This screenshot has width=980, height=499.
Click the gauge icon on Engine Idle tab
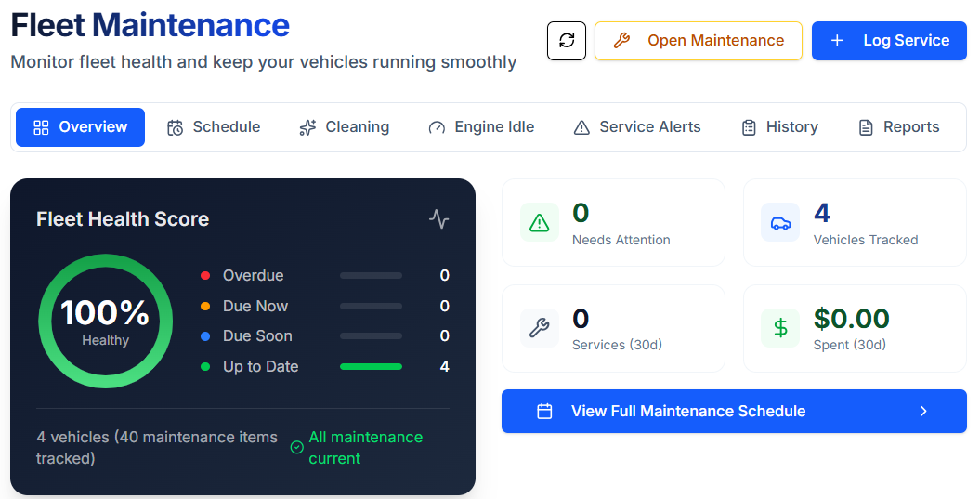point(437,127)
